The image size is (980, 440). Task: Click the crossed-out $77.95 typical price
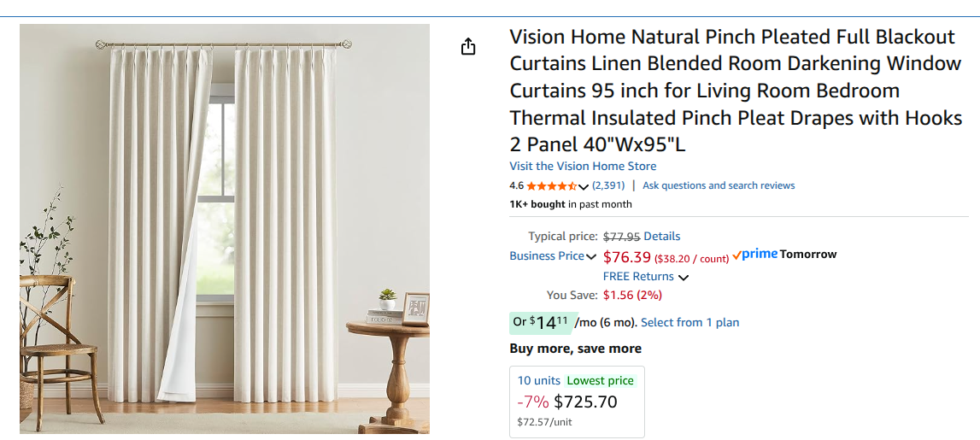[x=621, y=237]
